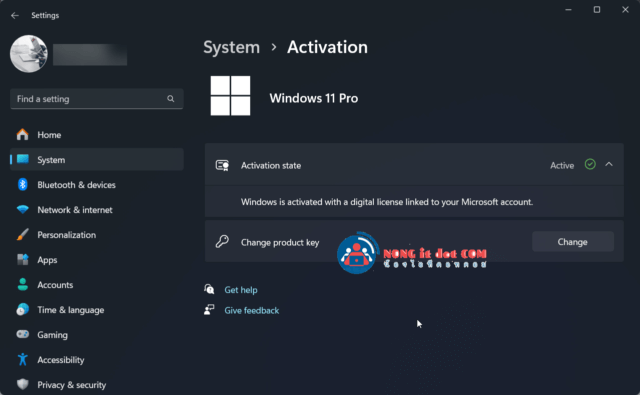Click the Active status text

pos(562,165)
